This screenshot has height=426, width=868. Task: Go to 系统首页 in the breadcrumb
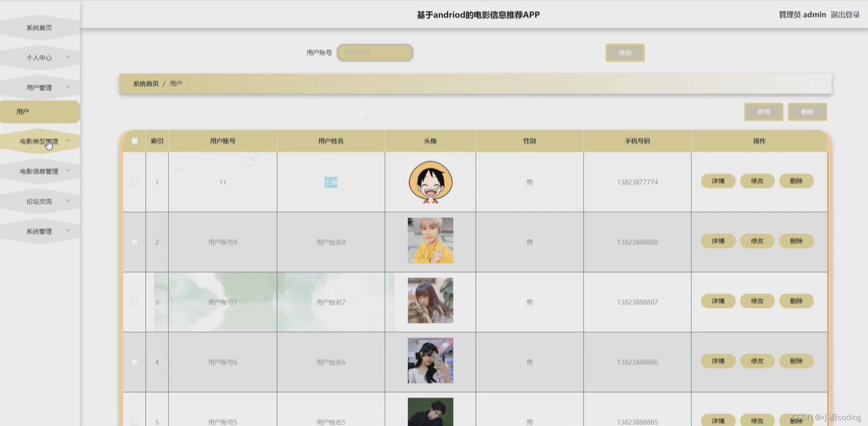click(146, 84)
